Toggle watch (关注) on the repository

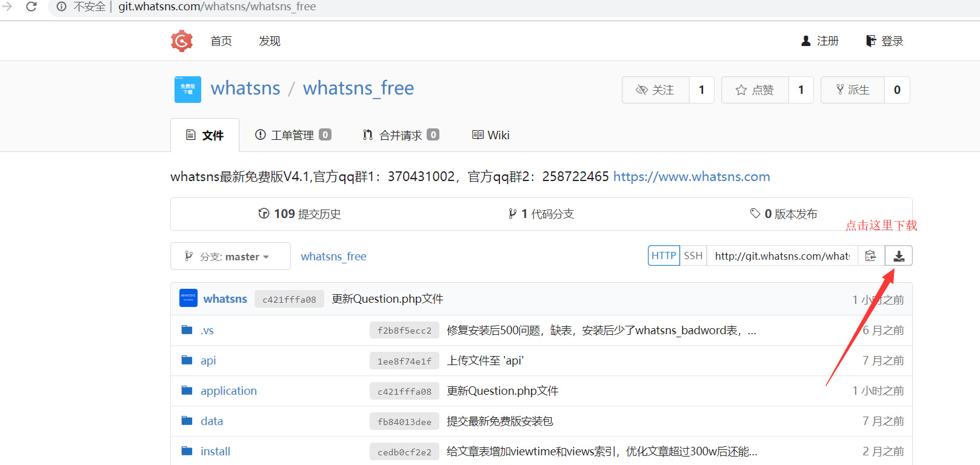click(x=656, y=90)
